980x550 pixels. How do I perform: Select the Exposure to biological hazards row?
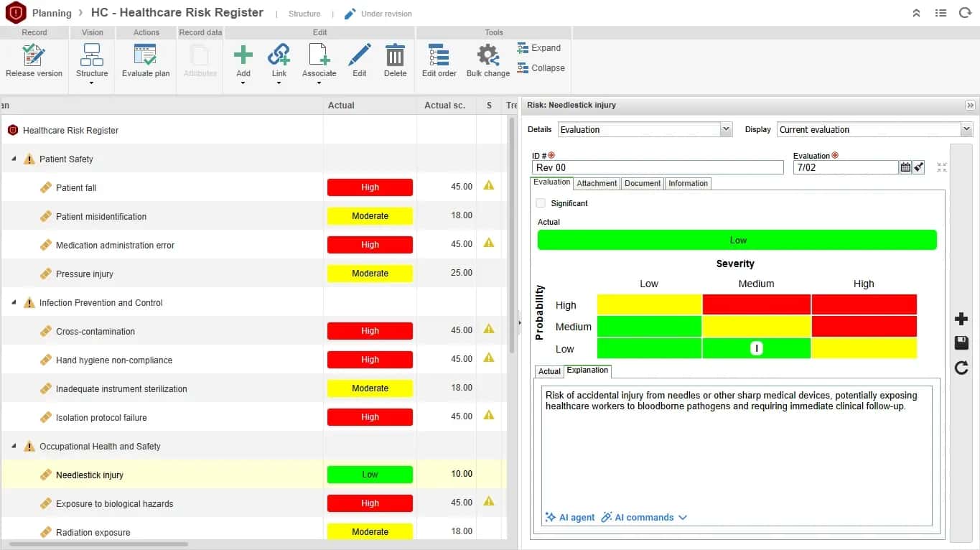253,503
